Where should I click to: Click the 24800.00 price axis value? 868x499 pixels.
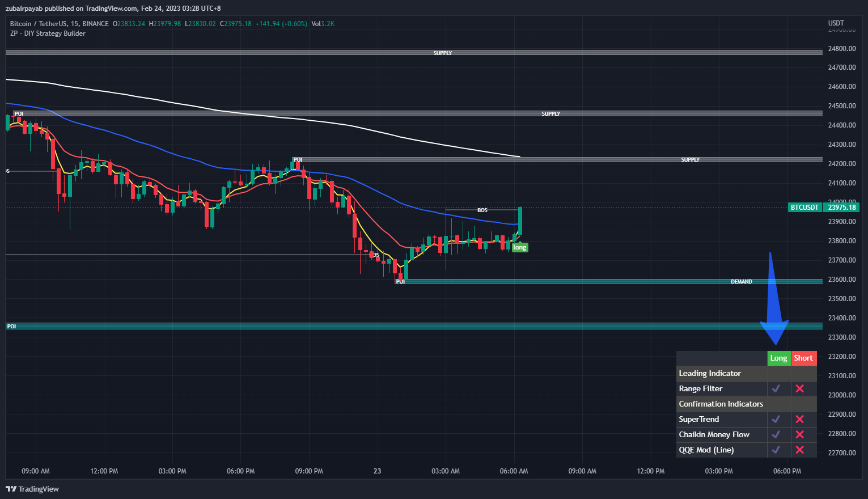point(842,48)
